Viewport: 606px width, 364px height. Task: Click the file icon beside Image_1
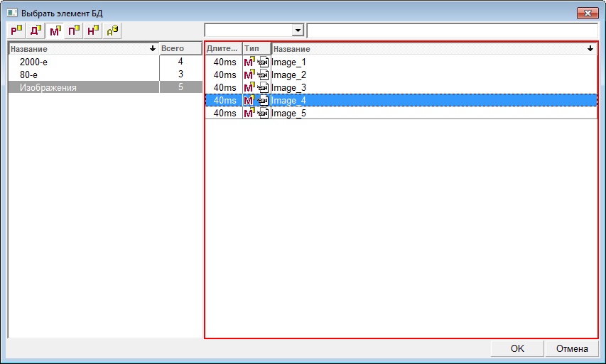click(x=263, y=62)
